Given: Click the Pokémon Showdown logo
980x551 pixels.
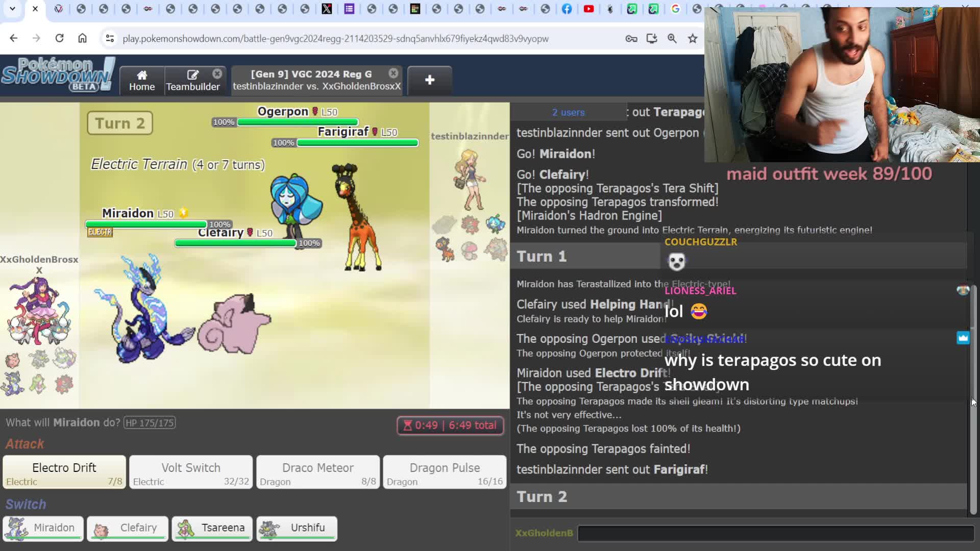Looking at the screenshot, I should (58, 74).
